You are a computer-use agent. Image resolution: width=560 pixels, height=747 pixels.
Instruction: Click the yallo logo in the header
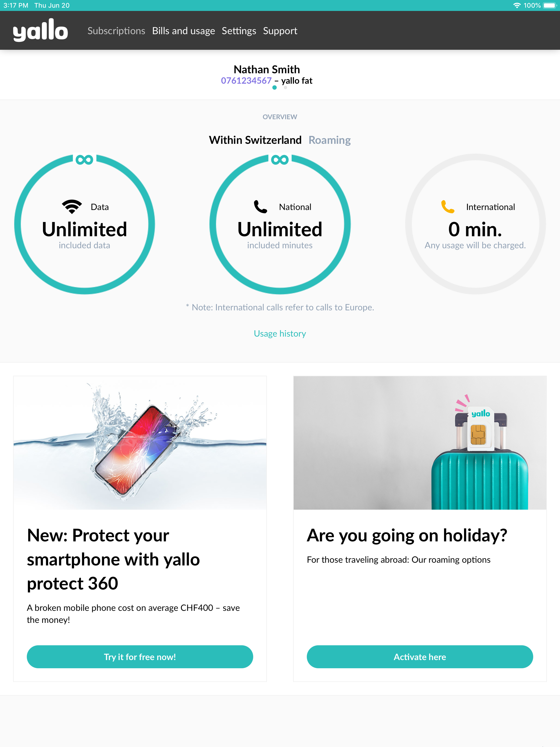[40, 30]
